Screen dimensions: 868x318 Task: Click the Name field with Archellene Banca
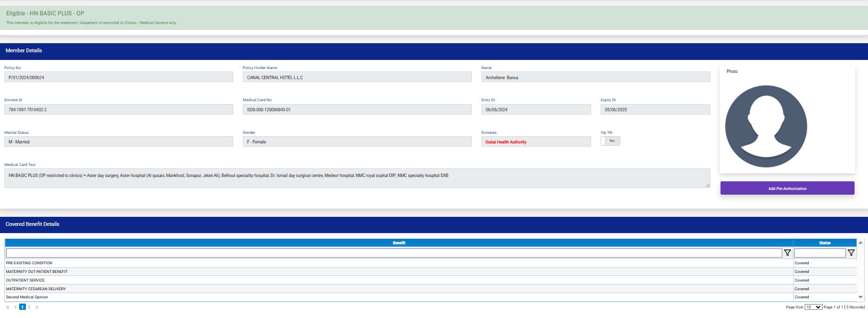coord(595,77)
